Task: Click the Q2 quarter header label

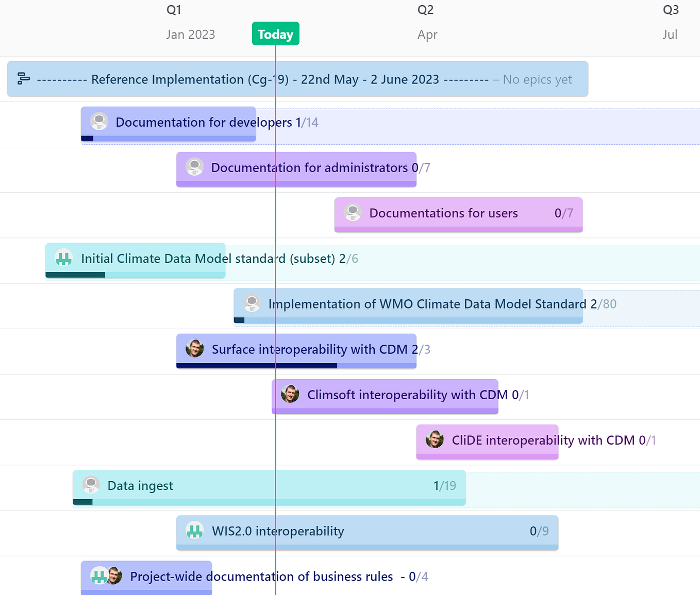Action: tap(426, 9)
